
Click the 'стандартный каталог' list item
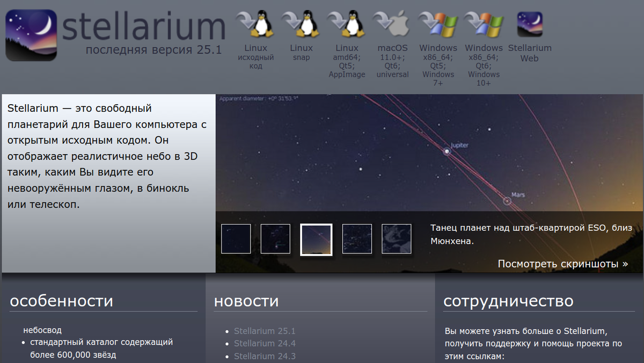[101, 349]
